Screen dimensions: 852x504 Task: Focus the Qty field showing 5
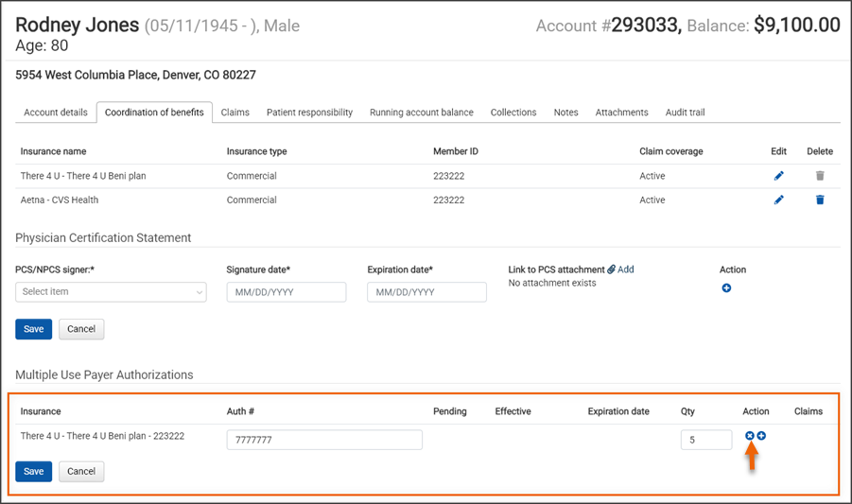[705, 440]
